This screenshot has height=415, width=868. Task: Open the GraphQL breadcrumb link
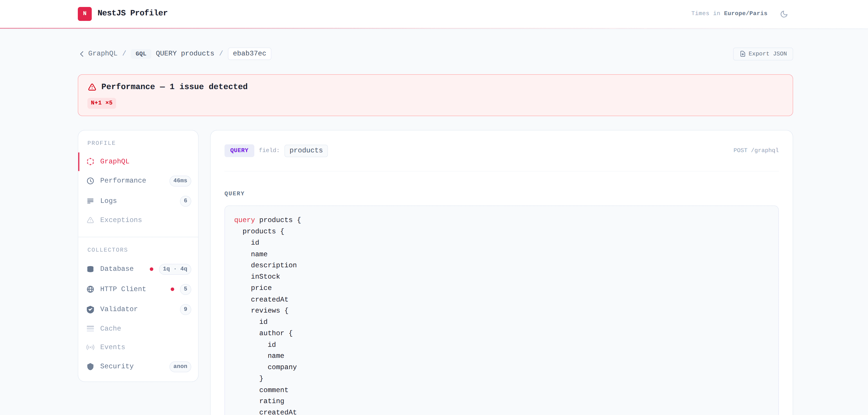coord(103,54)
